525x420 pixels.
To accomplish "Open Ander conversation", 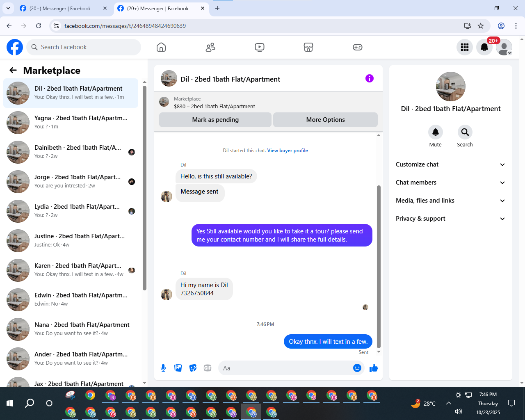I will tap(71, 359).
